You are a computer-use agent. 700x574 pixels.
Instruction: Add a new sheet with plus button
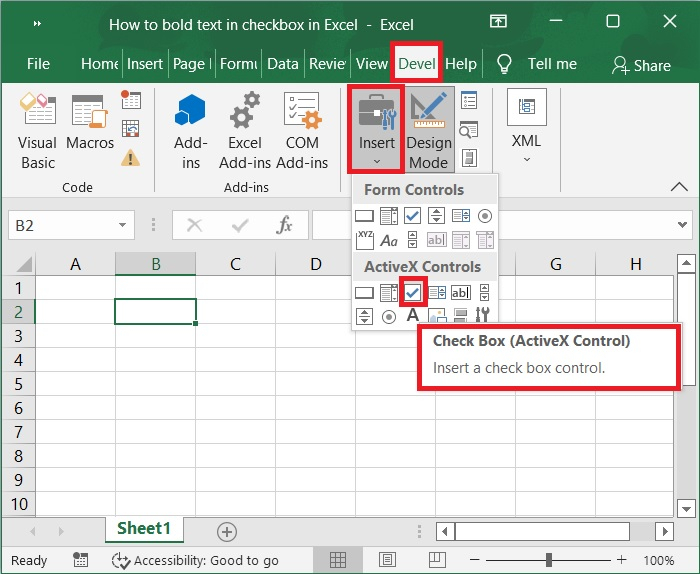(x=227, y=531)
